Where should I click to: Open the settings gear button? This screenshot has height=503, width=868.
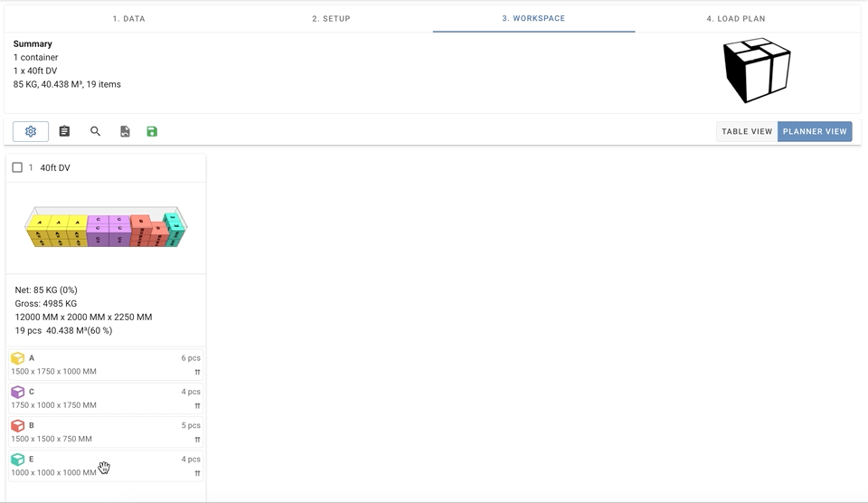click(31, 131)
